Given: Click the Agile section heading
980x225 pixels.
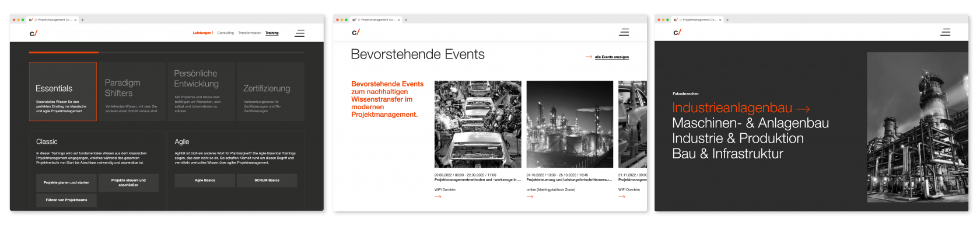Looking at the screenshot, I should click(x=181, y=141).
